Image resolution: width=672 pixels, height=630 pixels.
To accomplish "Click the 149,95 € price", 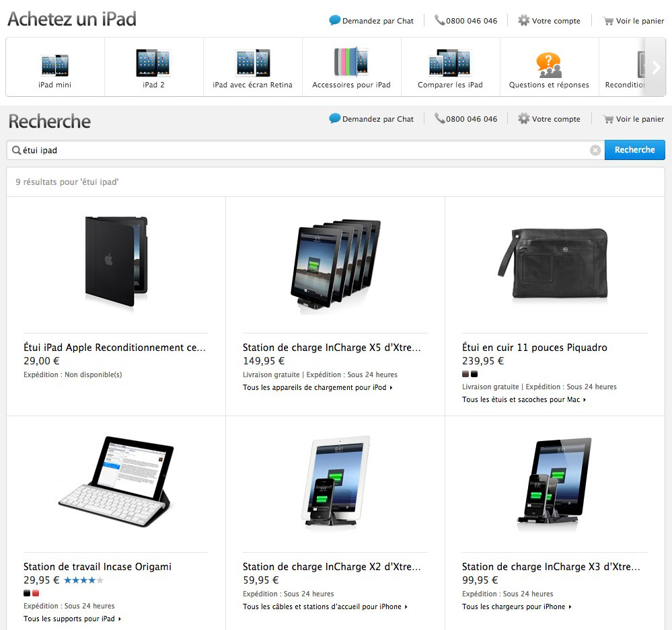I will (264, 361).
